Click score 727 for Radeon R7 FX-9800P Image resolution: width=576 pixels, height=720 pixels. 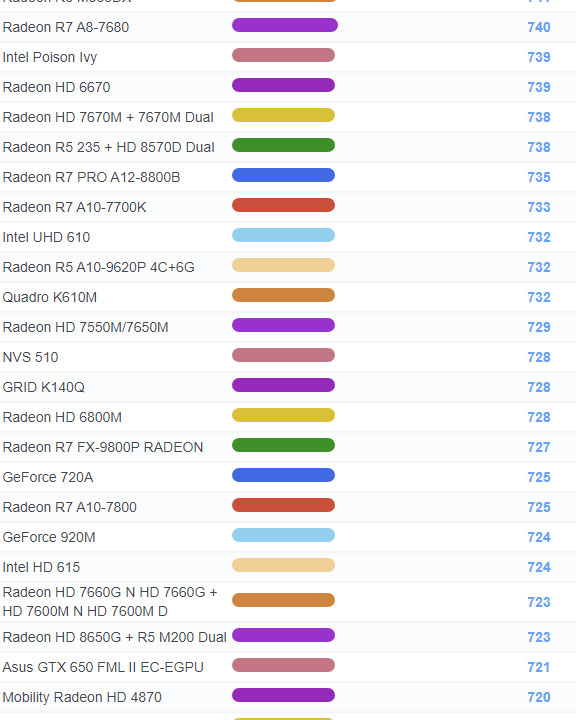click(539, 447)
